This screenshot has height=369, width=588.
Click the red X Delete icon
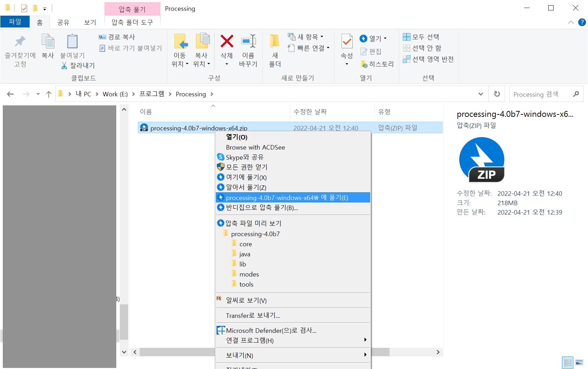click(227, 41)
